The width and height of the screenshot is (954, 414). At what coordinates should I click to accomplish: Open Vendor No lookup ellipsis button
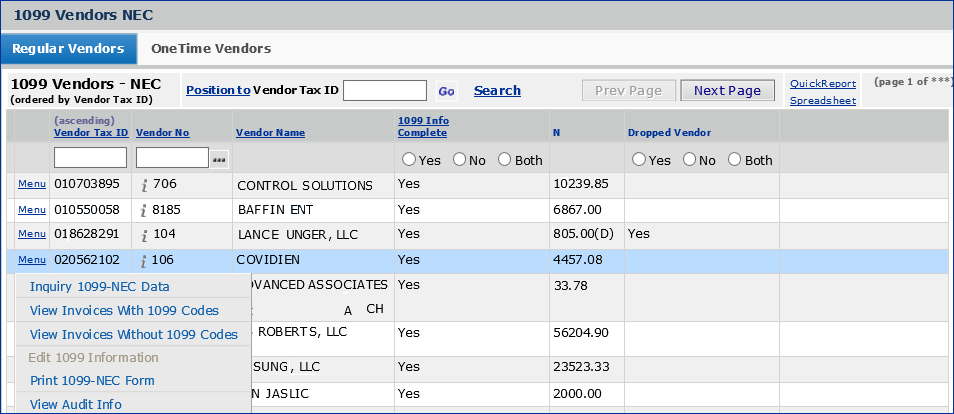click(219, 159)
